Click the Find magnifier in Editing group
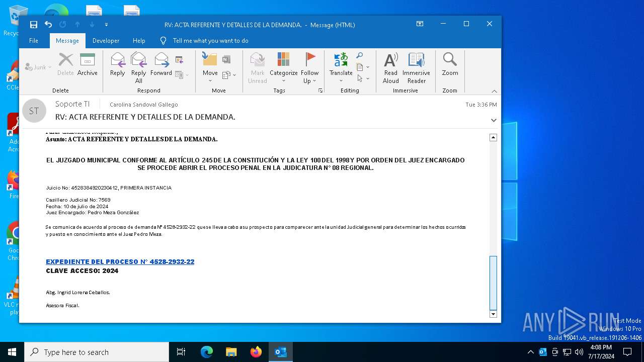Viewport: 644px width, 362px height. pos(360,56)
